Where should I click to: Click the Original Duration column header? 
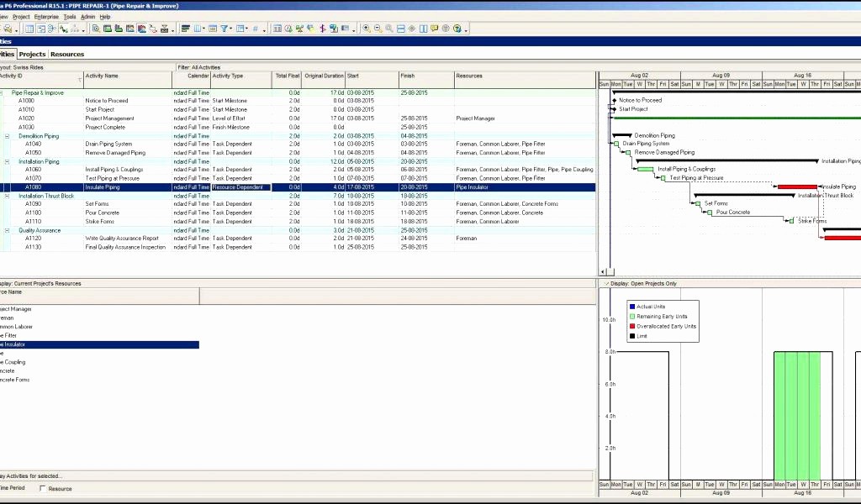pos(324,76)
